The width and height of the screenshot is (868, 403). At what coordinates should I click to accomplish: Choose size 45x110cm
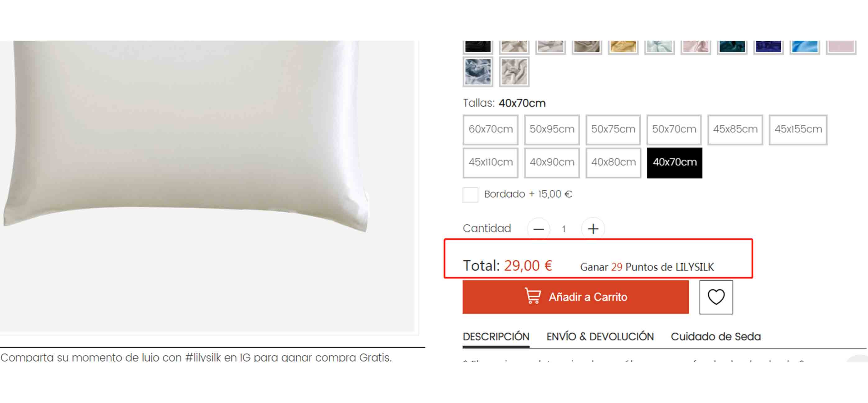490,163
